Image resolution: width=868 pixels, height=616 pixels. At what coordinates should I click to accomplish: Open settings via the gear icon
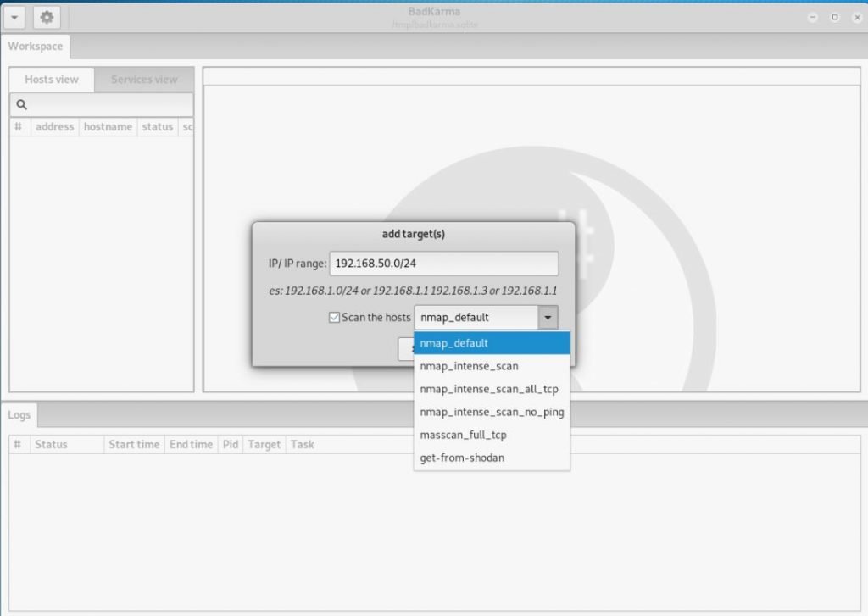[x=47, y=18]
